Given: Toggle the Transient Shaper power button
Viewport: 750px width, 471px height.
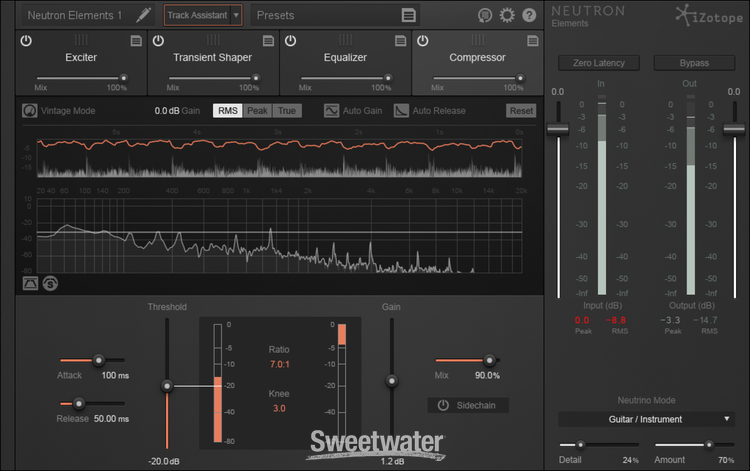Looking at the screenshot, I should point(158,41).
